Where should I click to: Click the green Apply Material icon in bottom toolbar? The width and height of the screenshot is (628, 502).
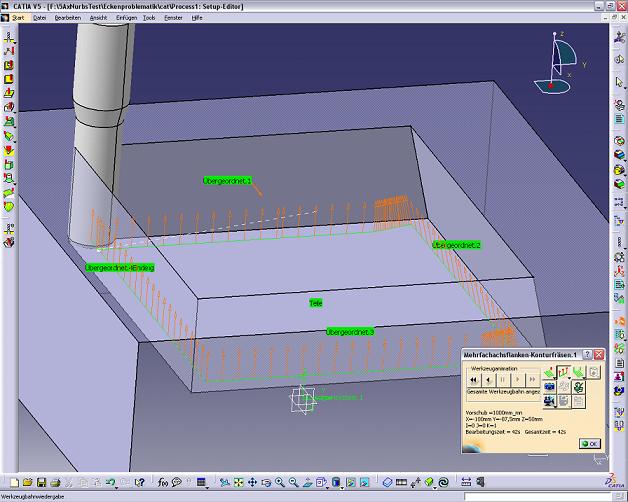tap(429, 482)
